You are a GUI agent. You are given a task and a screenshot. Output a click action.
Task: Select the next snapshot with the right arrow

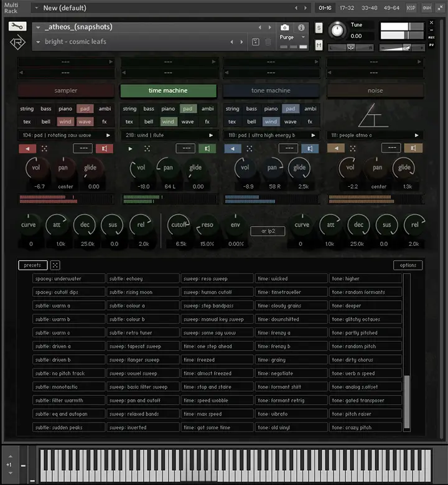(x=242, y=42)
